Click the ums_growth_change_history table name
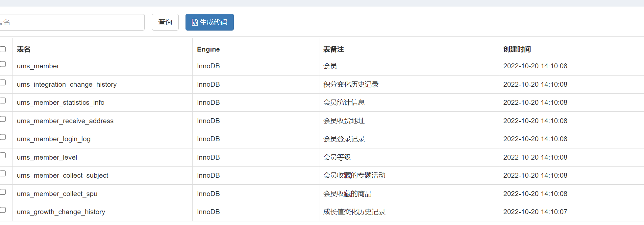This screenshot has width=644, height=225. tap(61, 212)
